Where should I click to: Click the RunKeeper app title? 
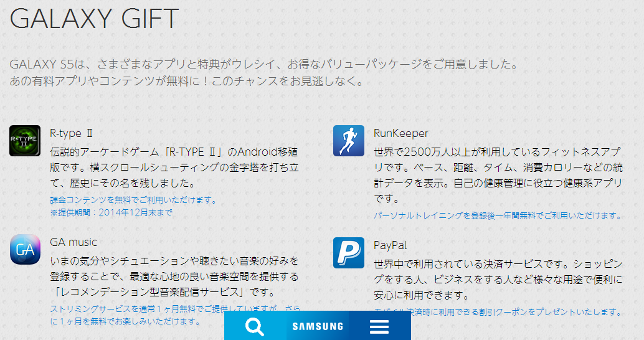(x=401, y=133)
